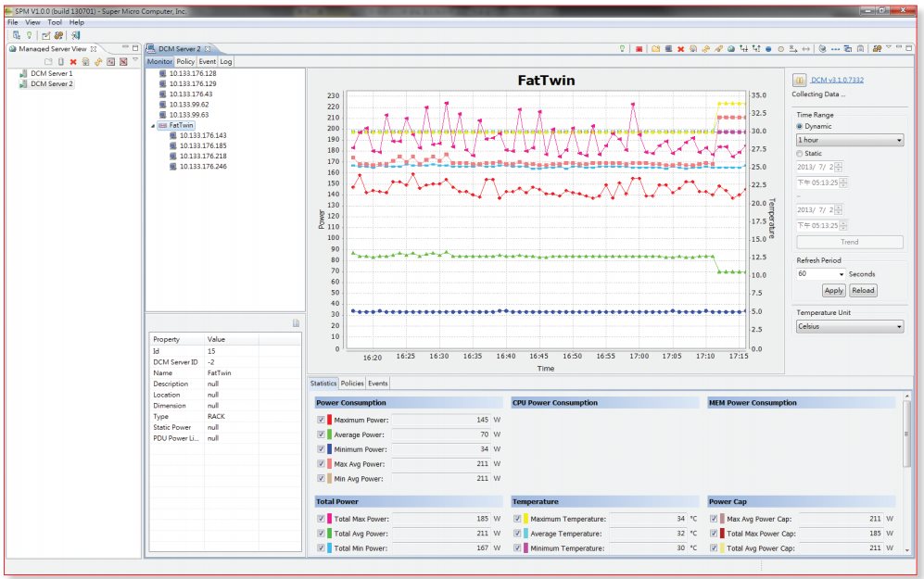Click the Reload button

[x=863, y=290]
